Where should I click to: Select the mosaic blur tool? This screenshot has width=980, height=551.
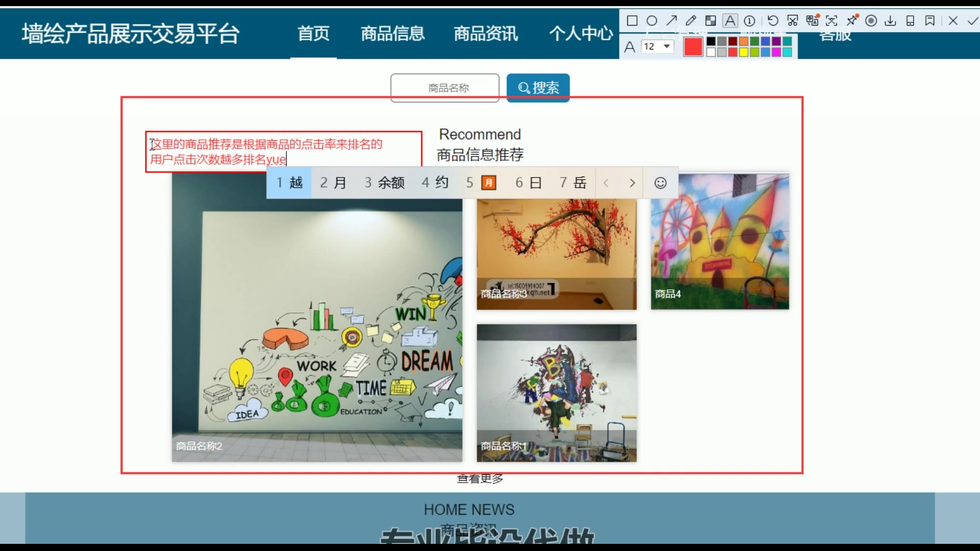click(x=710, y=20)
